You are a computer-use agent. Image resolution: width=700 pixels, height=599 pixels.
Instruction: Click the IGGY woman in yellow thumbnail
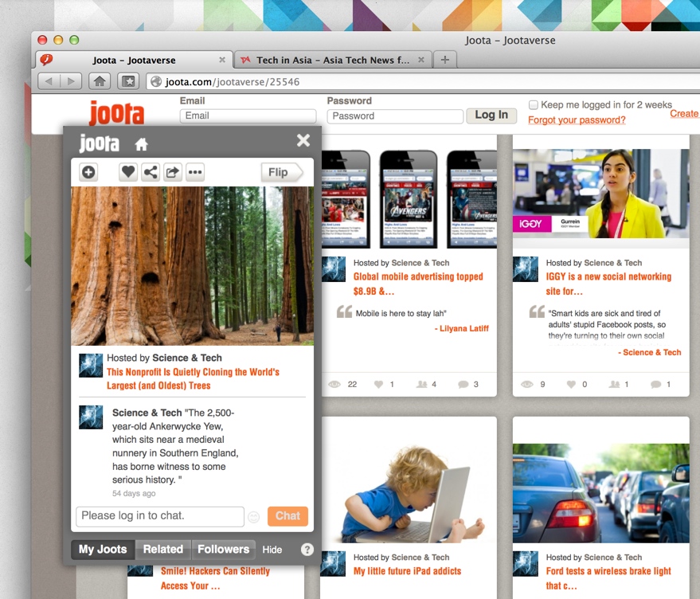pyautogui.click(x=601, y=194)
